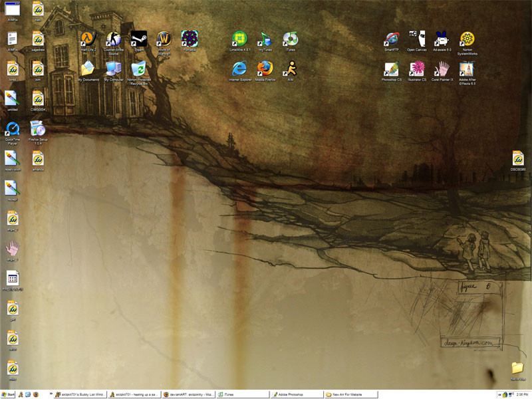This screenshot has height=399, width=532.
Task: Select the Steam desktop icon
Action: 139,39
